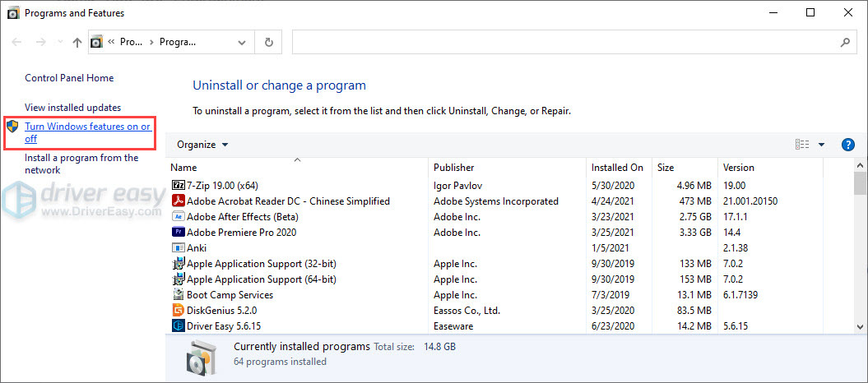The image size is (868, 383).
Task: Select Adobe Acrobat Reader DC - Chinese Simplified
Action: coord(289,201)
